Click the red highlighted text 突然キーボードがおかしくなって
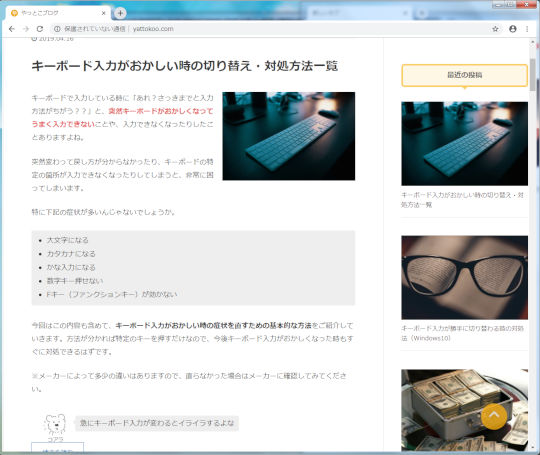Viewport: 540px width, 455px height. pos(161,111)
